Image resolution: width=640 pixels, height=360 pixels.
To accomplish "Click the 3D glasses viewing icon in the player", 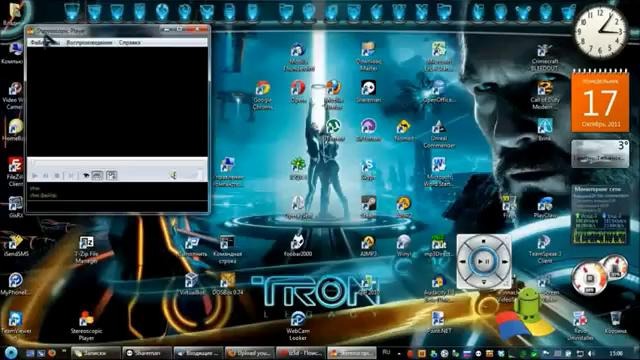I will coord(86,176).
